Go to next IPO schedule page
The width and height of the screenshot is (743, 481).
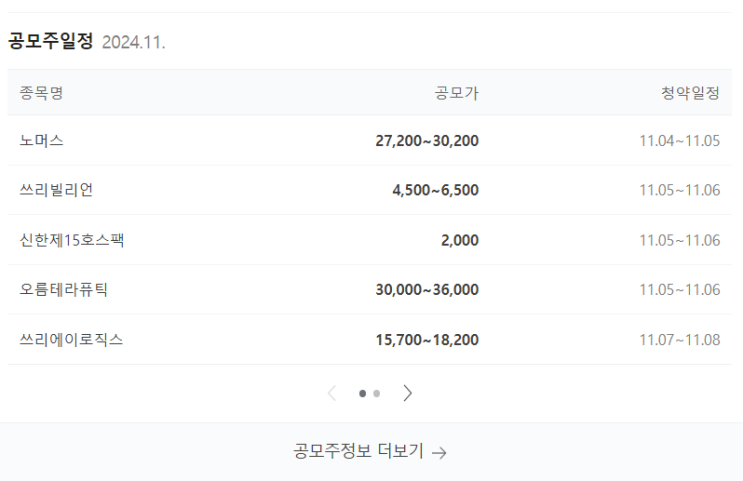tap(408, 393)
